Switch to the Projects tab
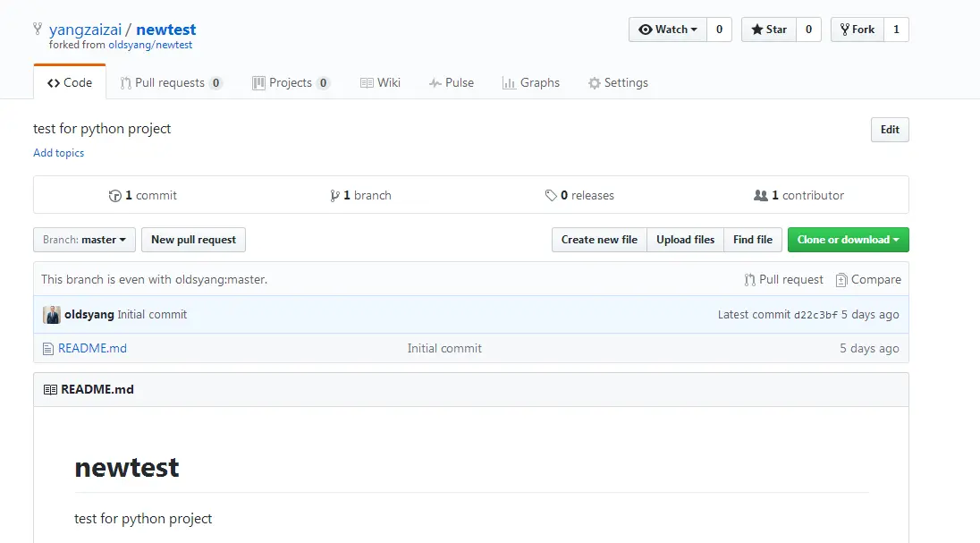This screenshot has width=980, height=543. coord(291,82)
